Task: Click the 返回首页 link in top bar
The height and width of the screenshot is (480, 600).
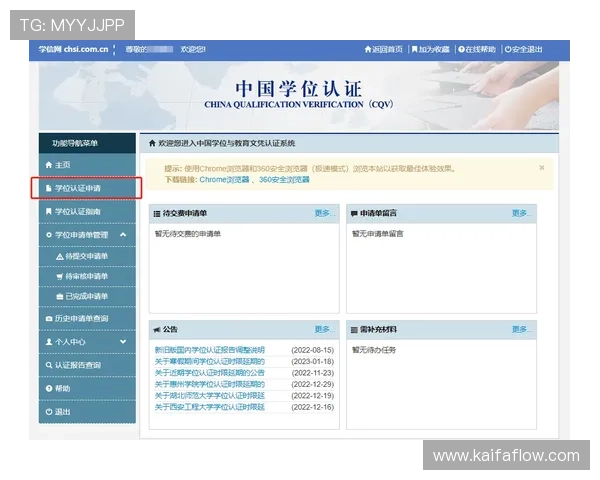Action: click(384, 49)
